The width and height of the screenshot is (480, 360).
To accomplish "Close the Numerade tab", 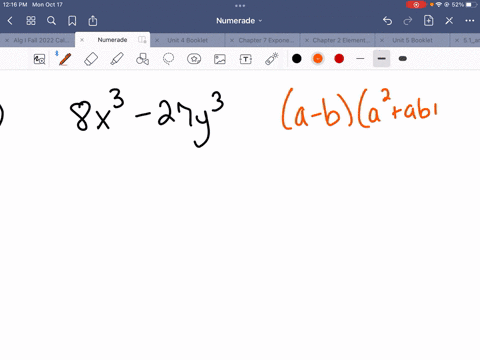I will click(82, 40).
